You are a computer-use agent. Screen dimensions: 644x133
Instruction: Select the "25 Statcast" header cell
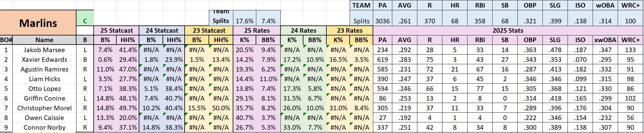point(116,31)
